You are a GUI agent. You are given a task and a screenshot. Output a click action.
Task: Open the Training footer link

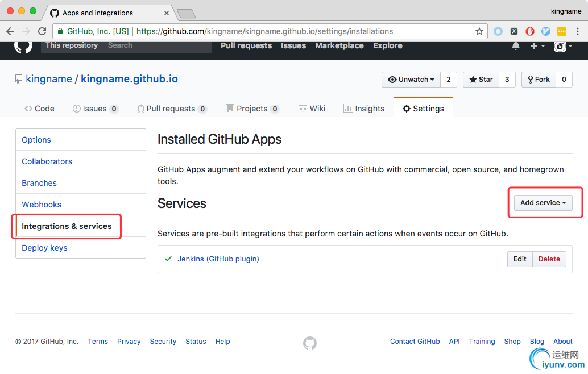482,342
